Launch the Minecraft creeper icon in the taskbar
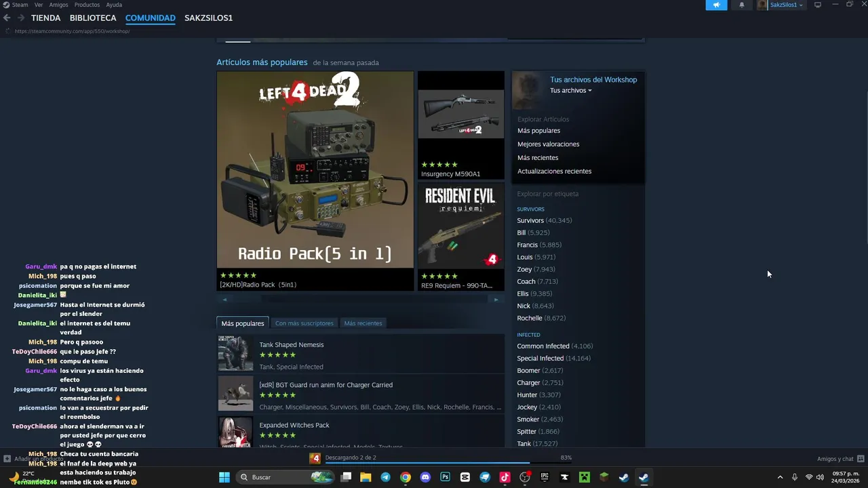868x488 pixels. (x=584, y=477)
